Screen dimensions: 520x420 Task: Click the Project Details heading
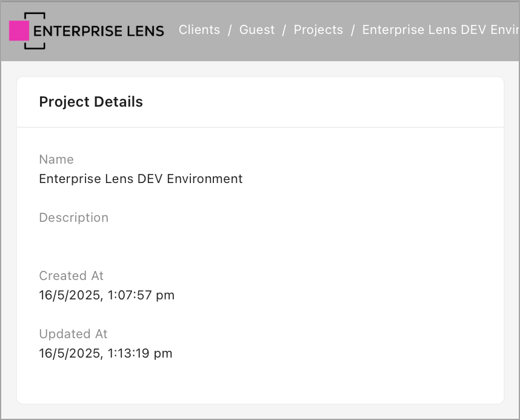tap(91, 102)
